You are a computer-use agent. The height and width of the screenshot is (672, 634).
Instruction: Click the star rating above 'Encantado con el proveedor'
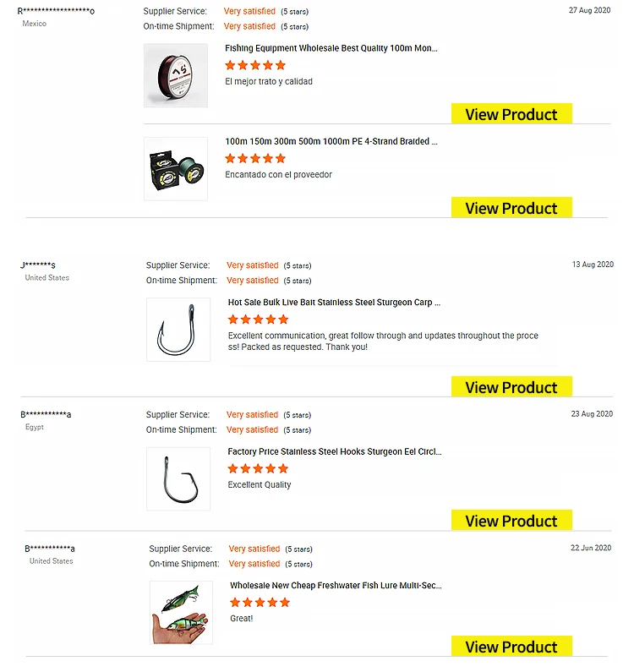click(255, 158)
